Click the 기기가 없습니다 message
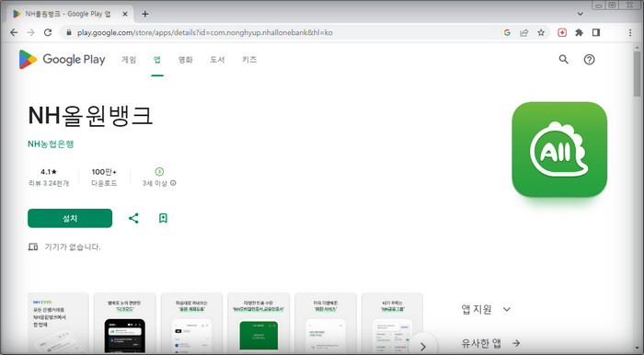This screenshot has height=355, width=644. (73, 246)
